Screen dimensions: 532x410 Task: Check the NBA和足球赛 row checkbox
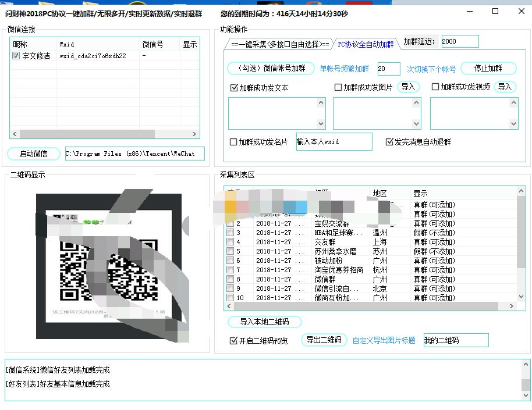pyautogui.click(x=230, y=232)
